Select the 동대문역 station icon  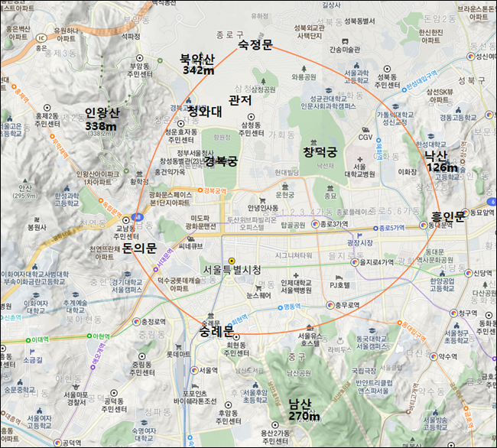point(424,225)
